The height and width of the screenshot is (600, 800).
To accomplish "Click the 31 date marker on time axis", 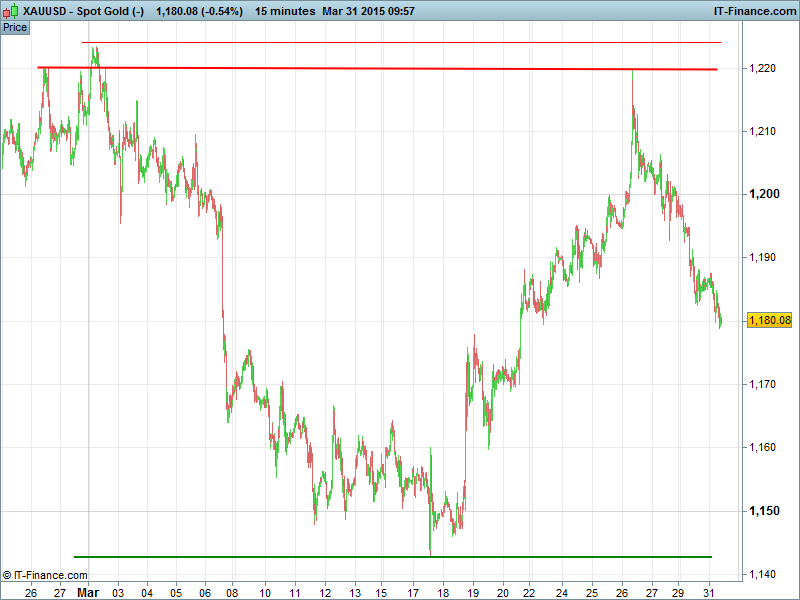I will [708, 592].
